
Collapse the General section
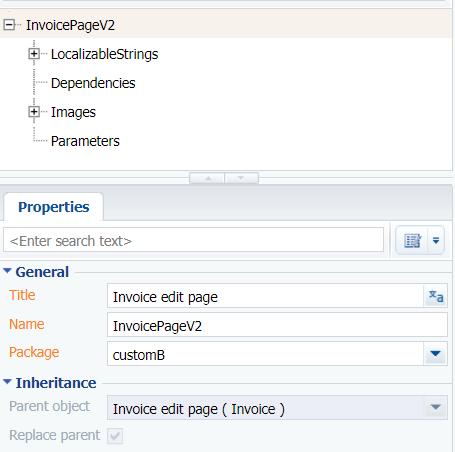[x=7, y=271]
